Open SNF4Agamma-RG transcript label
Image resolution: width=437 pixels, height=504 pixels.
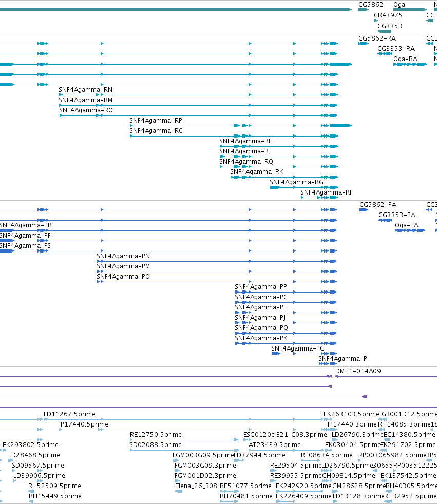coord(296,182)
